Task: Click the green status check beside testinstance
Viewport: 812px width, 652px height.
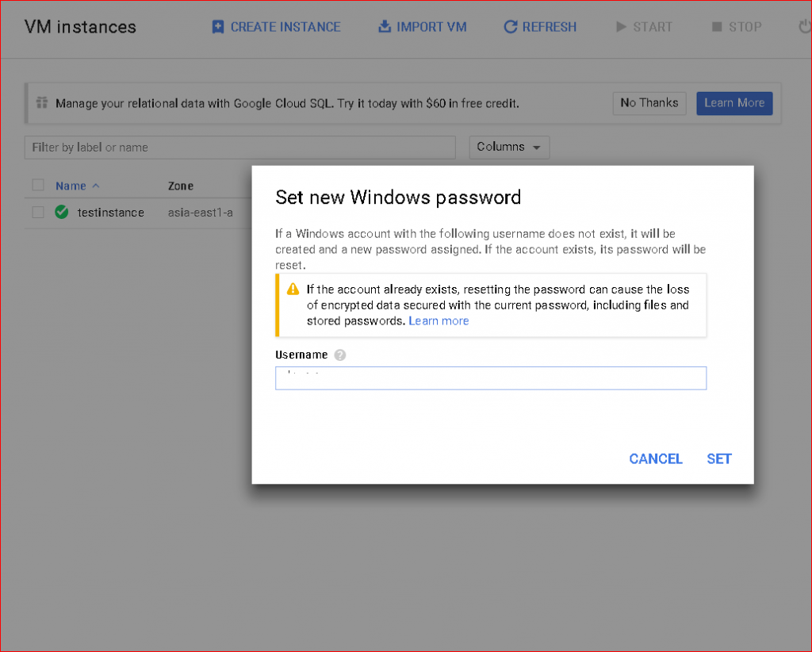Action: (x=59, y=213)
